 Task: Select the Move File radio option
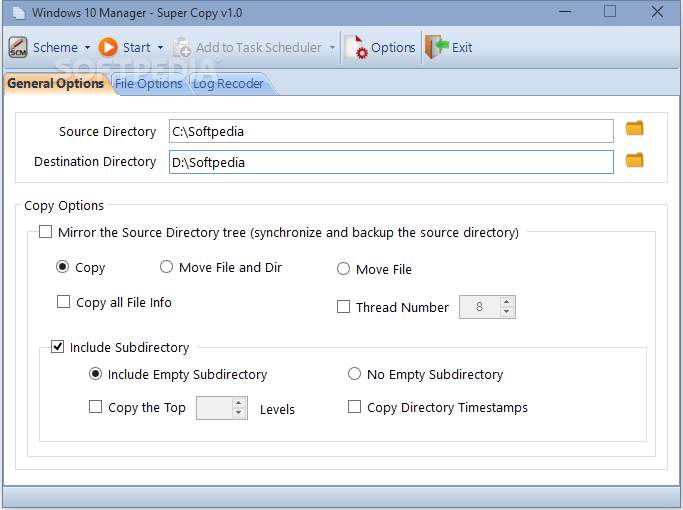pos(343,269)
